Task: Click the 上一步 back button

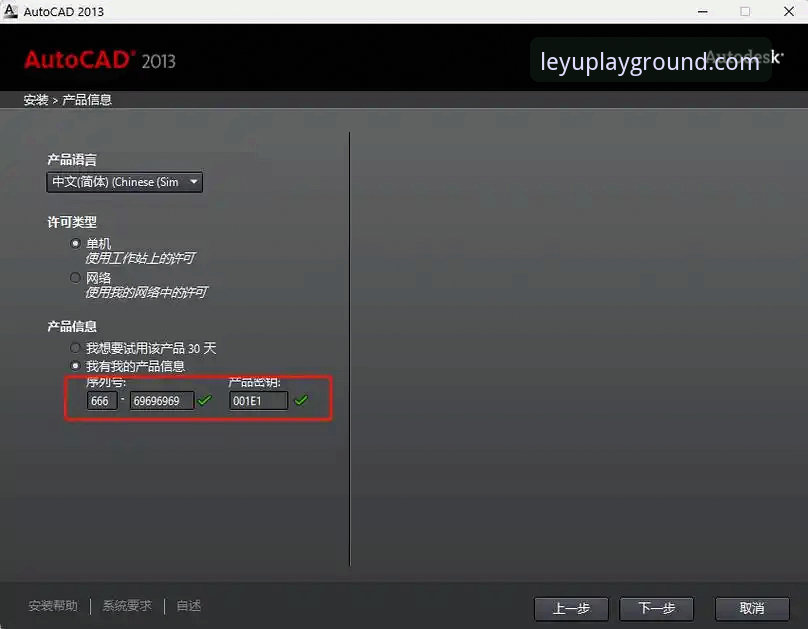Action: click(571, 609)
